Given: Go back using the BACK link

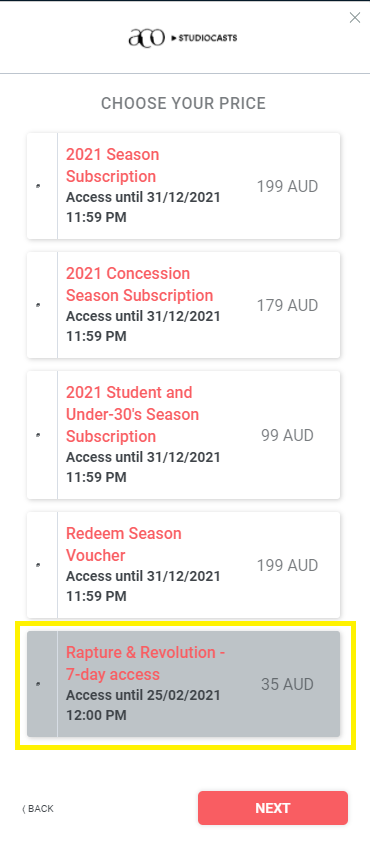Looking at the screenshot, I should tap(38, 809).
